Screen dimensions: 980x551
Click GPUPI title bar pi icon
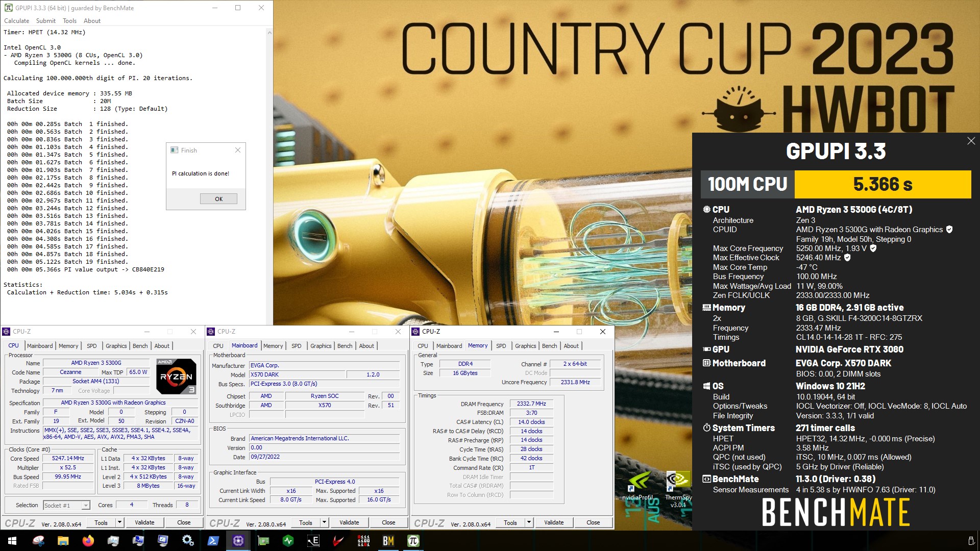coord(8,8)
